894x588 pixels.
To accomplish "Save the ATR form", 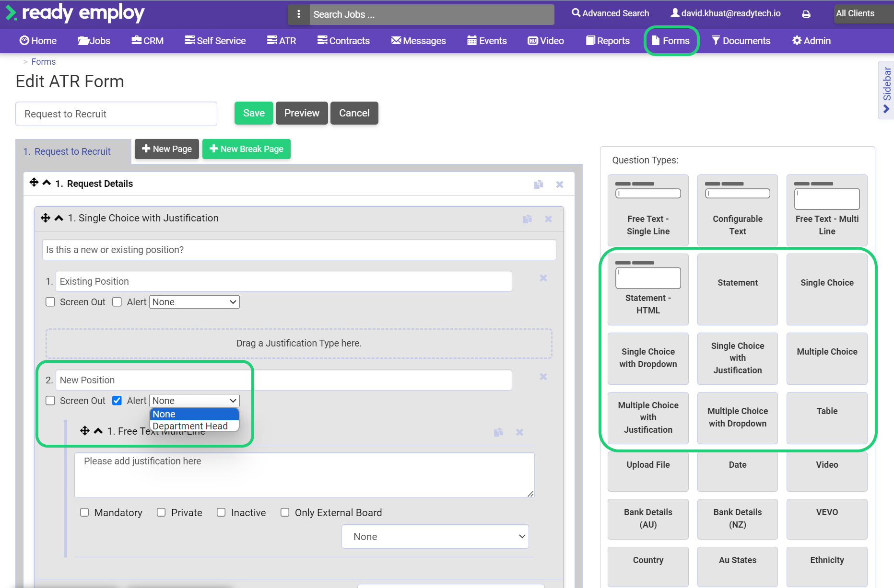I will (x=254, y=113).
